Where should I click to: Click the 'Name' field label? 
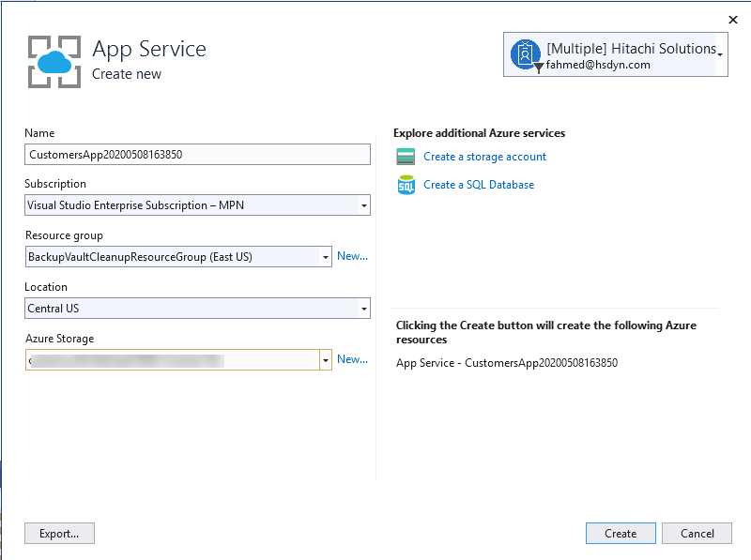[x=39, y=133]
